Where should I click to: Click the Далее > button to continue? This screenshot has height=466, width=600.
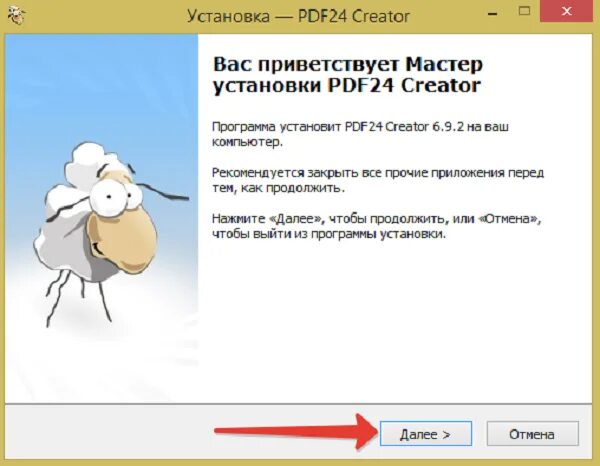426,433
